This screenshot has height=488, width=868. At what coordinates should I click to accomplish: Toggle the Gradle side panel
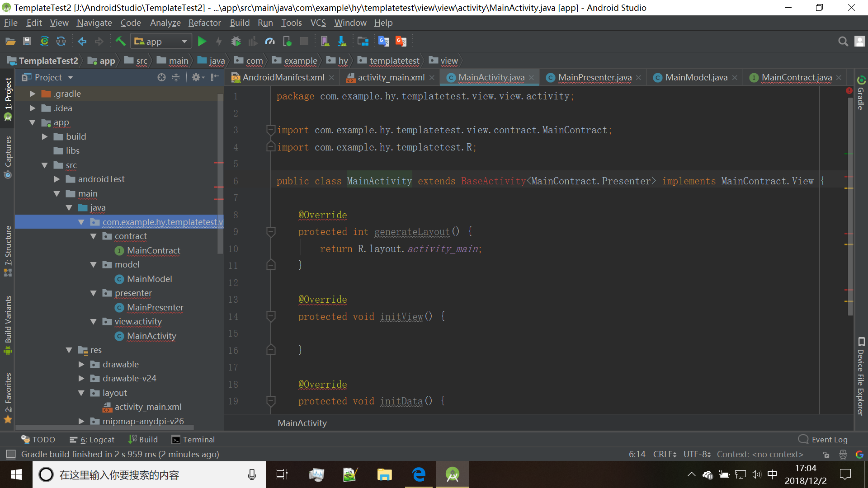[861, 93]
